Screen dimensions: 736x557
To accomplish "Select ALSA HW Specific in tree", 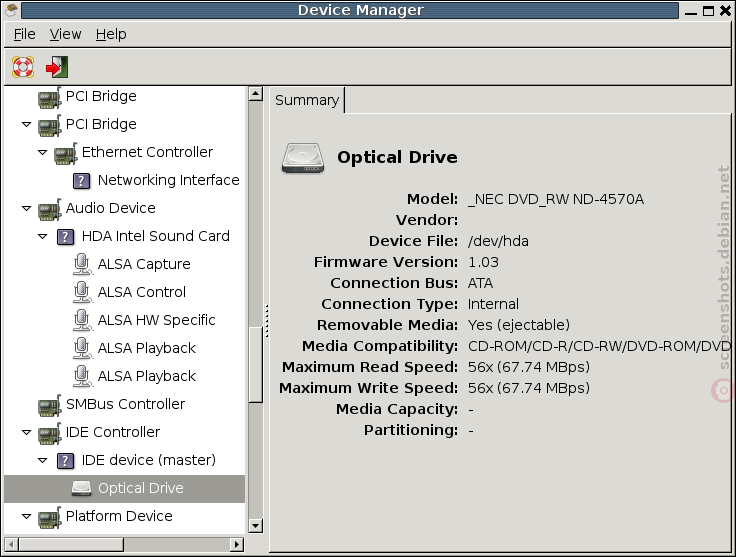I will [124, 320].
